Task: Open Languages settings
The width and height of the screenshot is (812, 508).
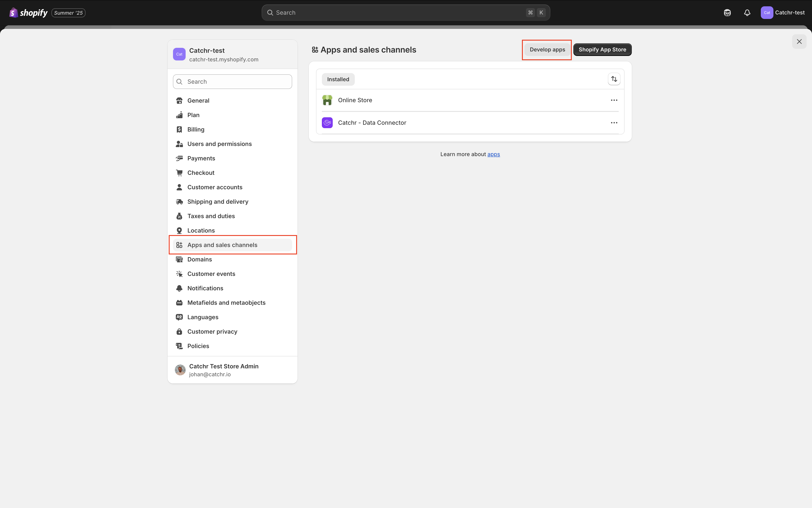Action: pyautogui.click(x=233, y=317)
